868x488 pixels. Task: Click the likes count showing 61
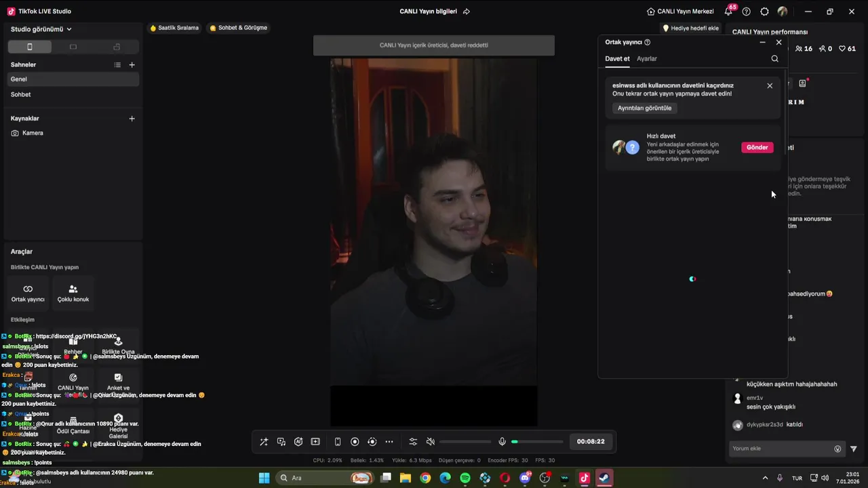[x=847, y=49]
